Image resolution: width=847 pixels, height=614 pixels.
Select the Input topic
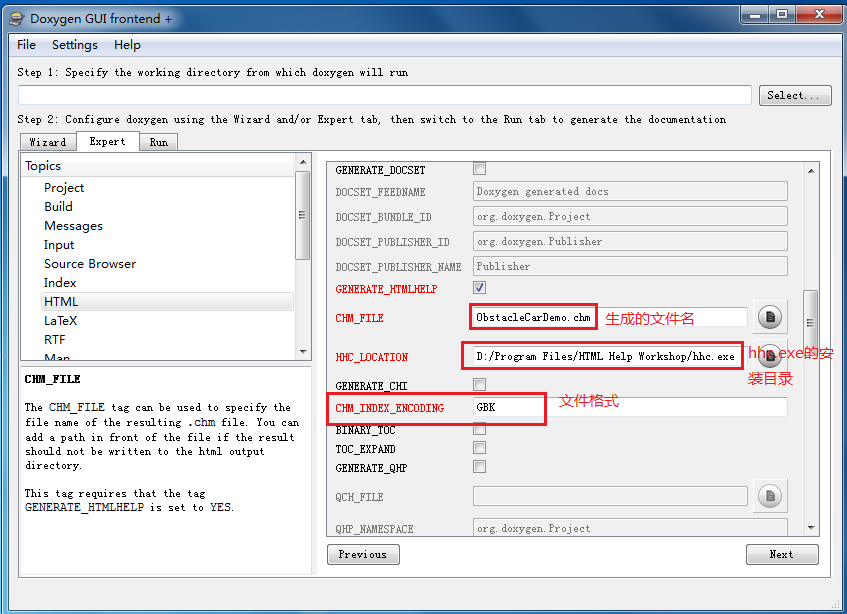point(59,245)
